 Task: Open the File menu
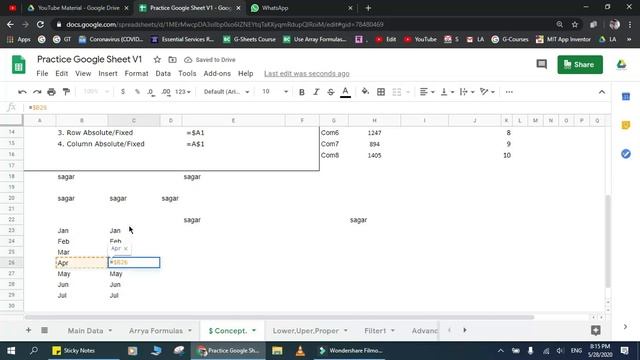[x=42, y=73]
